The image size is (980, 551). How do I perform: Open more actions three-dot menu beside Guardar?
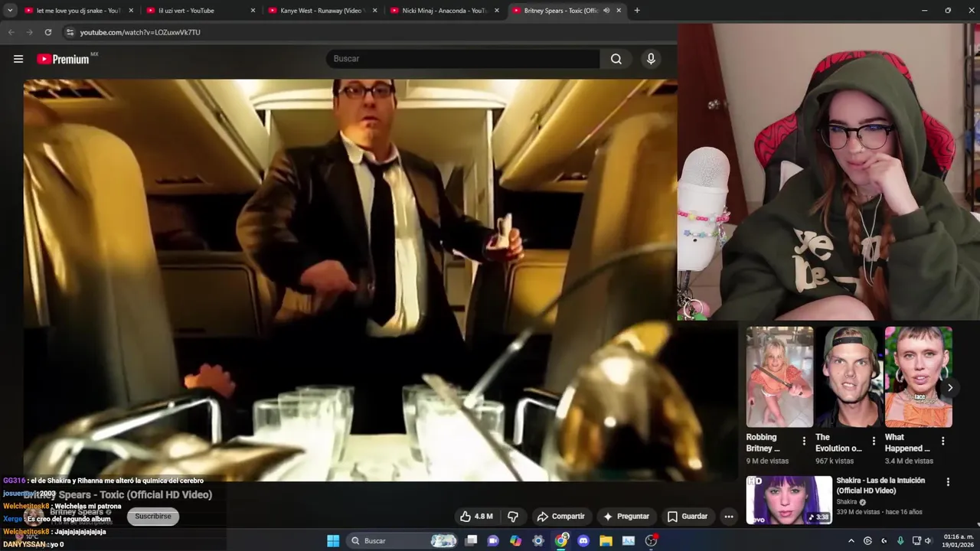(x=729, y=517)
